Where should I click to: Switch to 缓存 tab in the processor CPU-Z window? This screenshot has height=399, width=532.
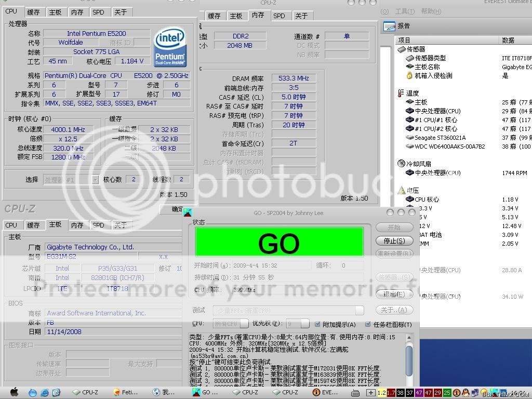tap(33, 12)
